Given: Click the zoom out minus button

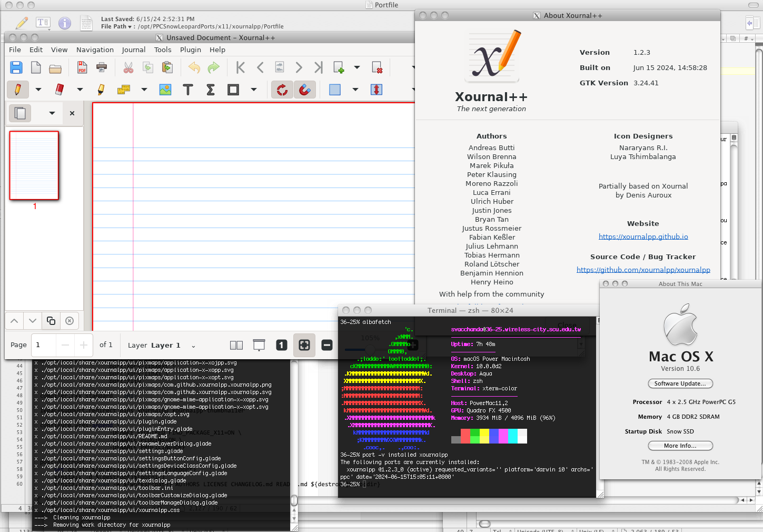Looking at the screenshot, I should (327, 345).
